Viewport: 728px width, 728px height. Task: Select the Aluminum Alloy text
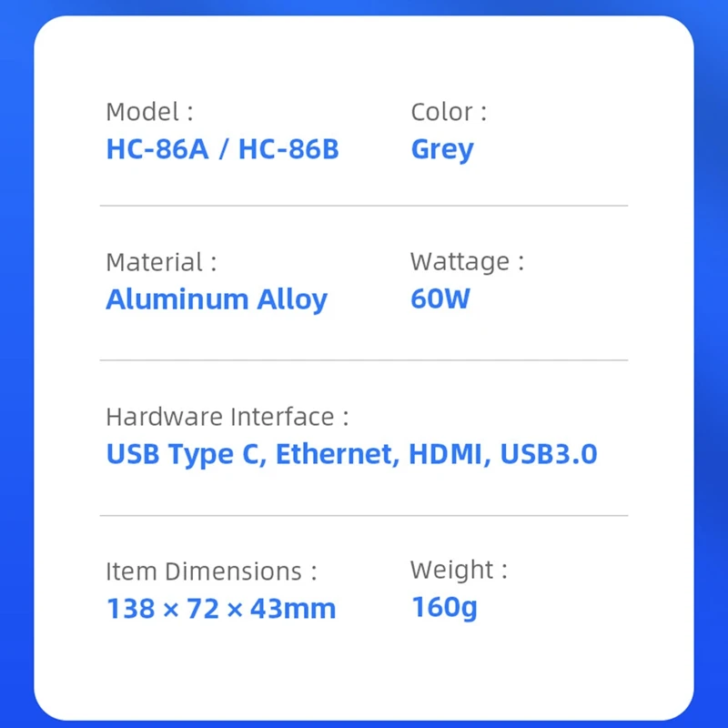217,299
